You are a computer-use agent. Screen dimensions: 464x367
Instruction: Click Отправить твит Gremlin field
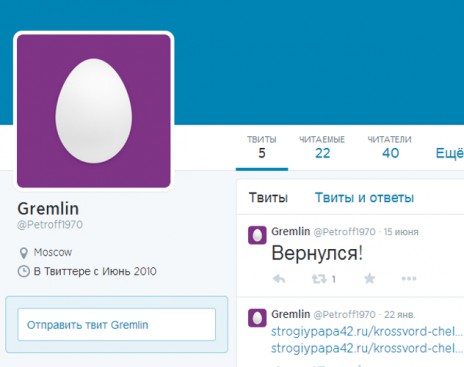click(x=117, y=325)
